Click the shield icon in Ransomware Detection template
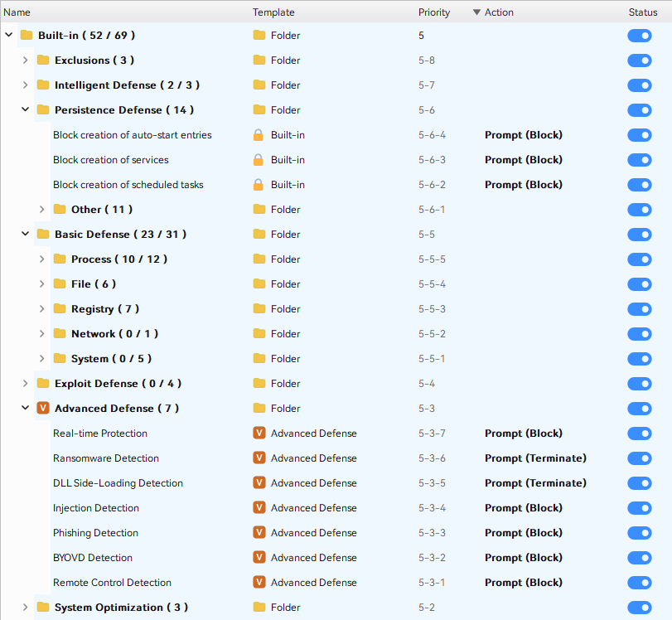Image resolution: width=672 pixels, height=620 pixels. coord(259,458)
